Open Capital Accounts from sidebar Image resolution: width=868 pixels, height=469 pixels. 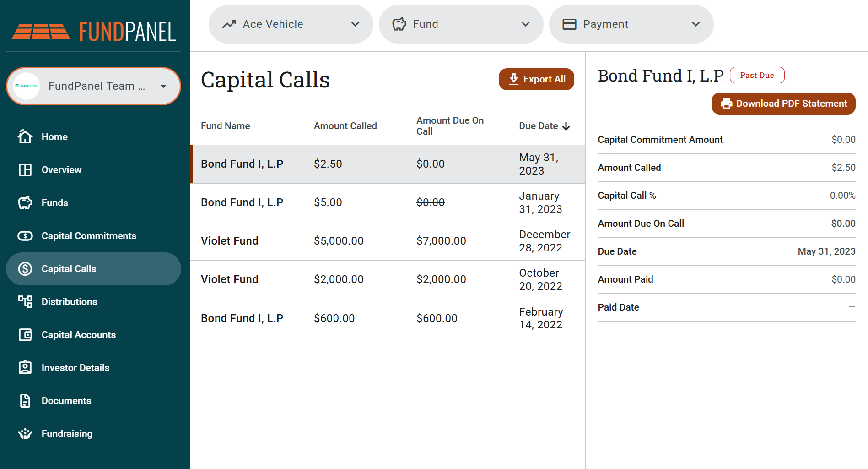(x=93, y=335)
